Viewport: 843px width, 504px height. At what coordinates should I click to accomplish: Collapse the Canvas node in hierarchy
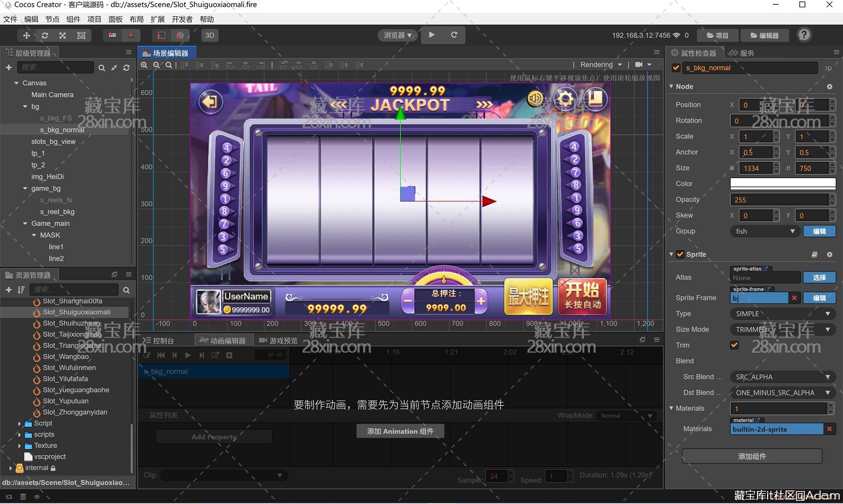click(16, 83)
